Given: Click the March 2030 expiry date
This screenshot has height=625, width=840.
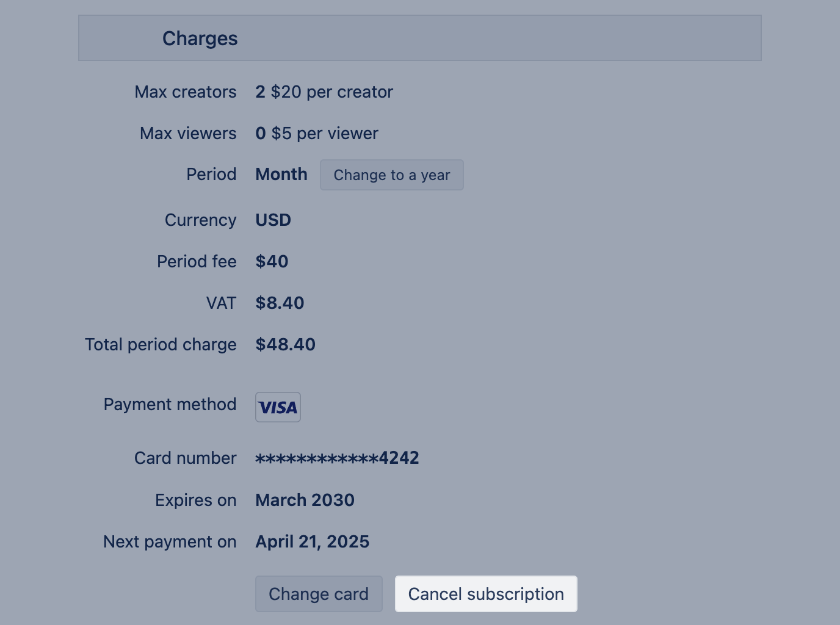Looking at the screenshot, I should [305, 500].
